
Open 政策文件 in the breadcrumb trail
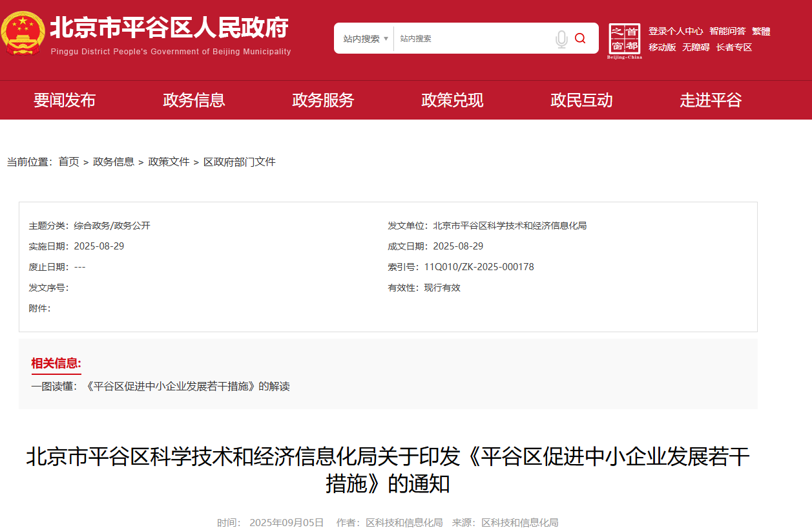(168, 162)
